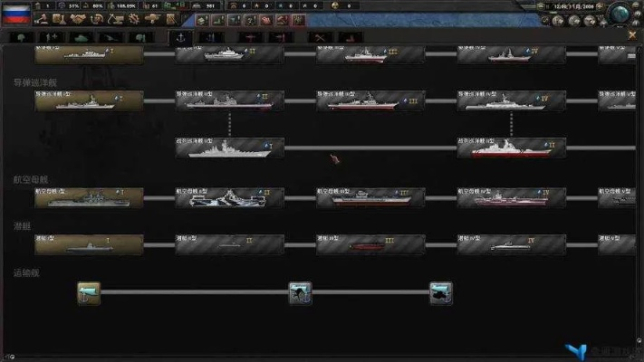Select Submarine I technology
644x362 pixels.
tap(89, 243)
